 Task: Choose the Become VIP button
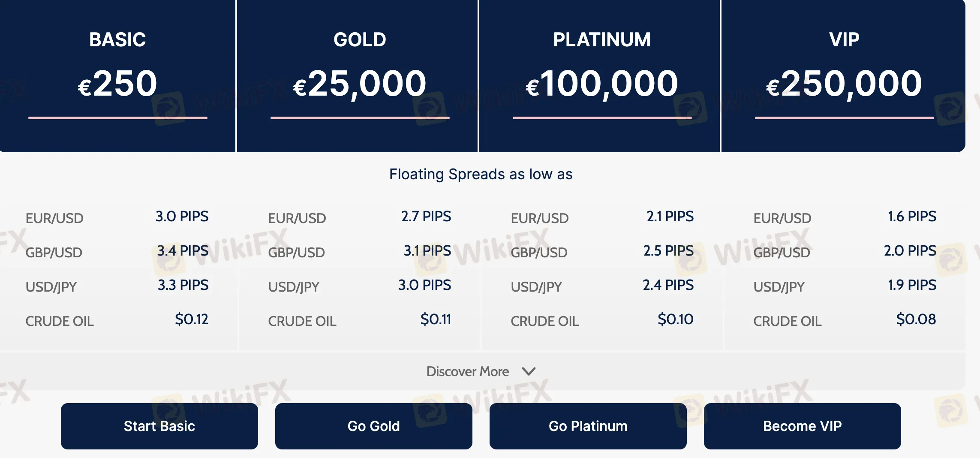coord(803,426)
